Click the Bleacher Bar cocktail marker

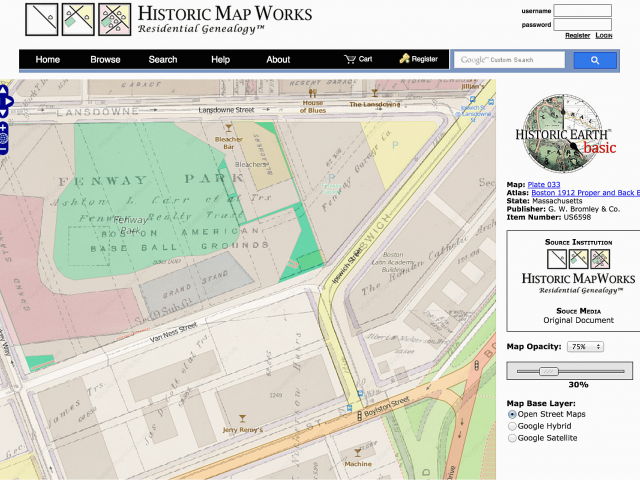click(x=229, y=128)
